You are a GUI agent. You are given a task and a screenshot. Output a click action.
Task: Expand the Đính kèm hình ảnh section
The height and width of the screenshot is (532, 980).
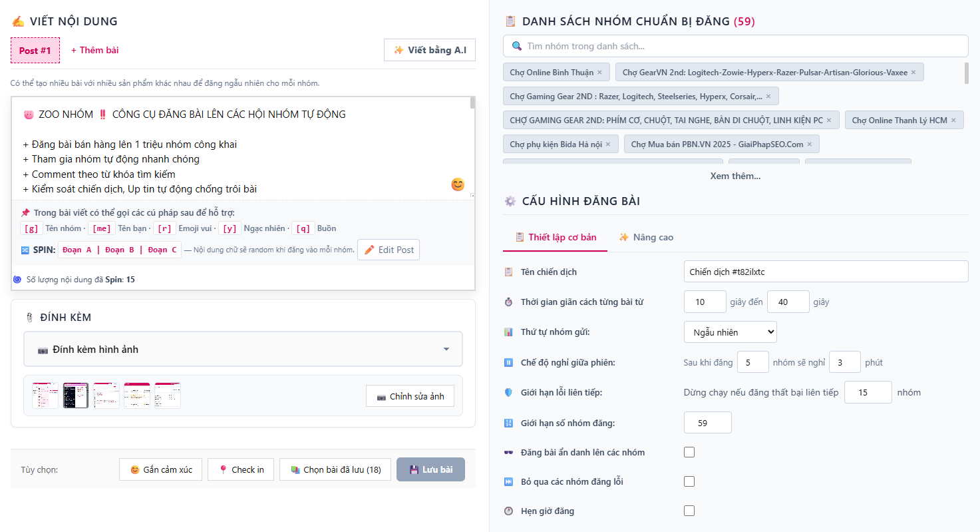243,350
